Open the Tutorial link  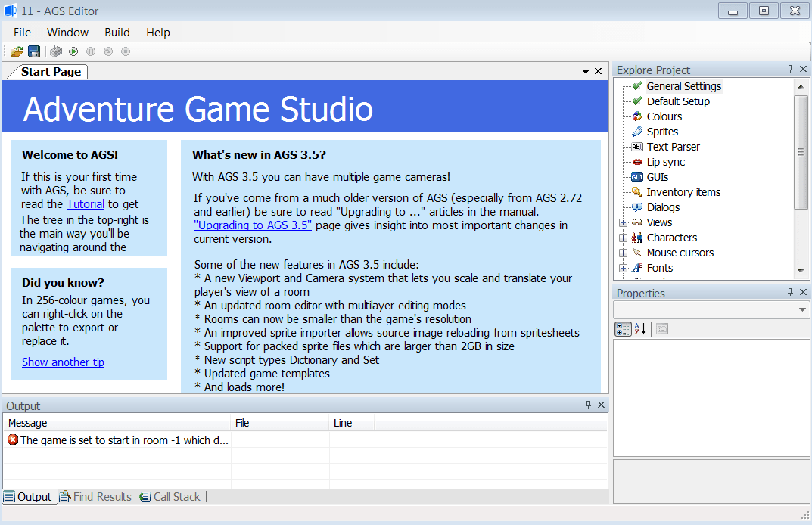86,204
